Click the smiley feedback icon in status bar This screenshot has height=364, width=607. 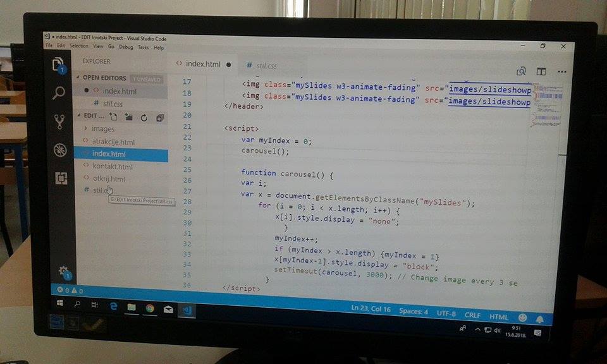523,318
